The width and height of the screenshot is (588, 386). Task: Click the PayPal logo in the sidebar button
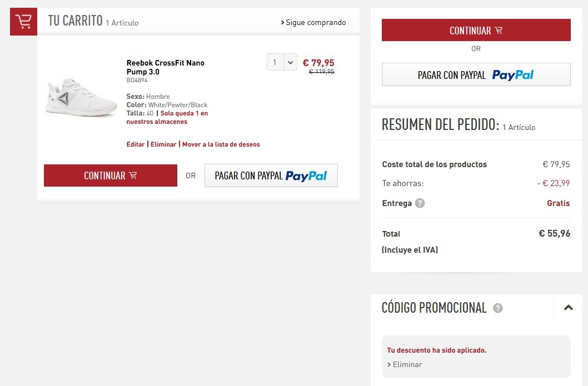pos(512,75)
